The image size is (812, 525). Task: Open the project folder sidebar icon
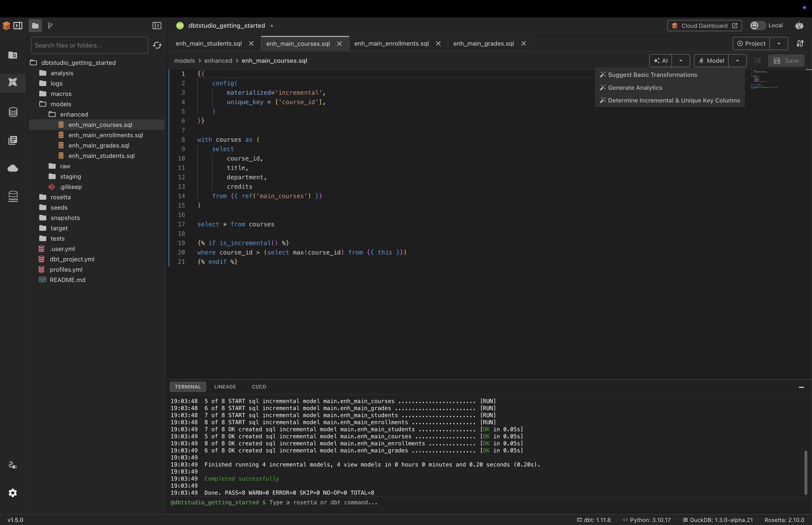coord(13,55)
